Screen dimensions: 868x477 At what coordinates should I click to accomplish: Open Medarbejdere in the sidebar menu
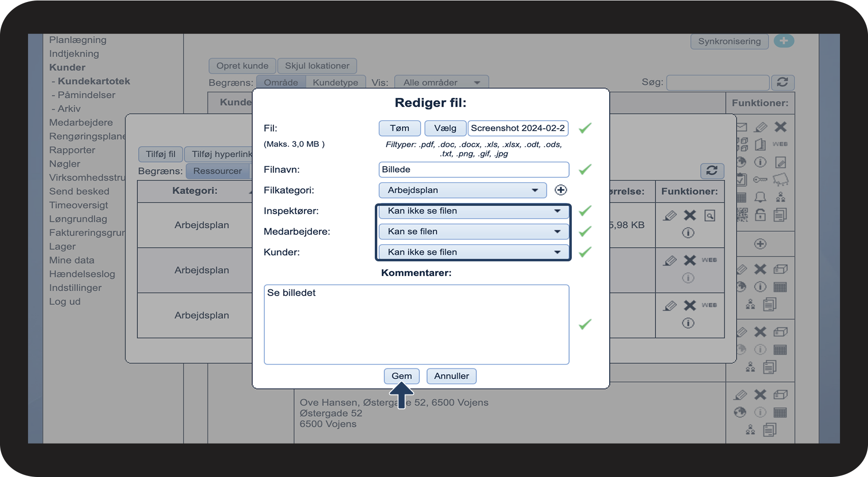pyautogui.click(x=81, y=122)
